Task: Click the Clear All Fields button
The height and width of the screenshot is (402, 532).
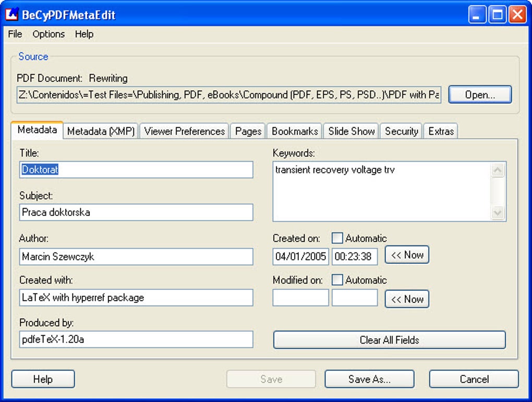Action: 390,340
